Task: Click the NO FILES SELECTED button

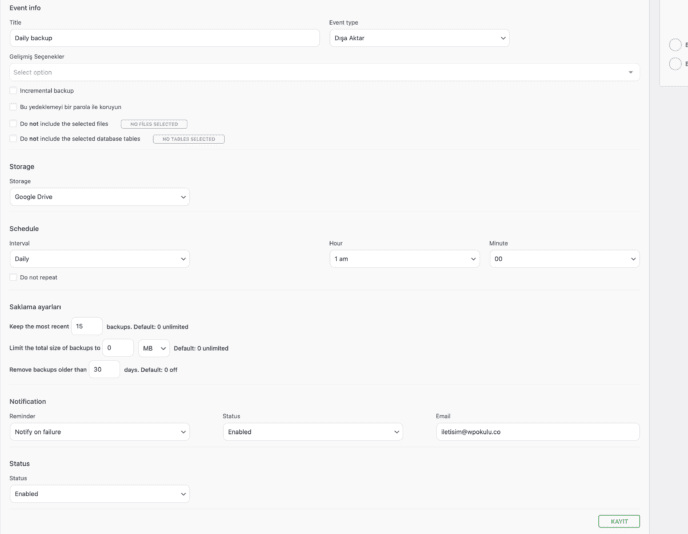Action: 154,124
